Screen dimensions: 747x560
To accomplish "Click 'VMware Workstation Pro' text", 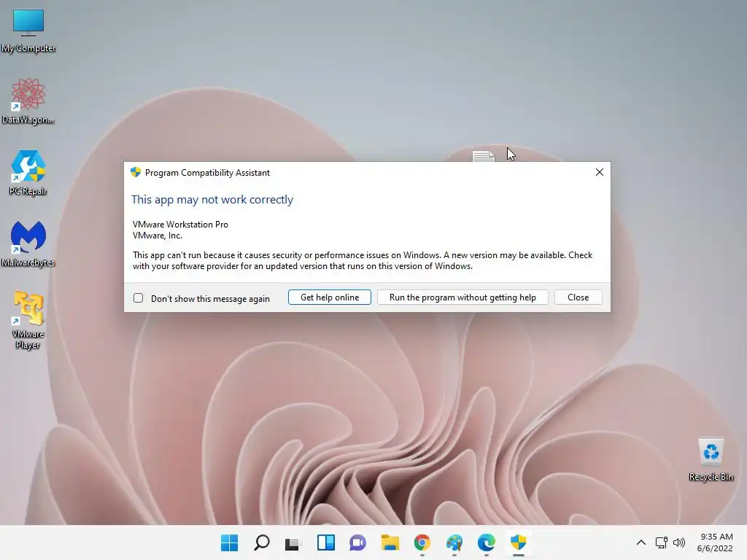I will 181,225.
